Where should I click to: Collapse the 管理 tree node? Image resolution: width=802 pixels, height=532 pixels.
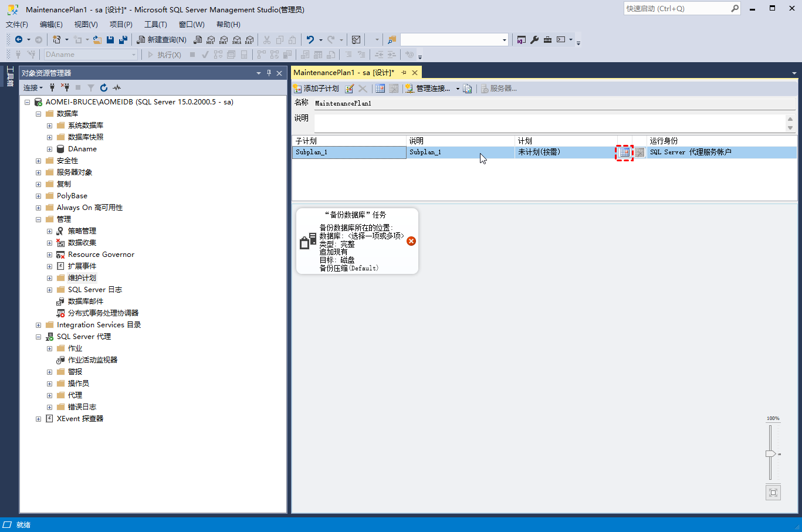pyautogui.click(x=38, y=219)
